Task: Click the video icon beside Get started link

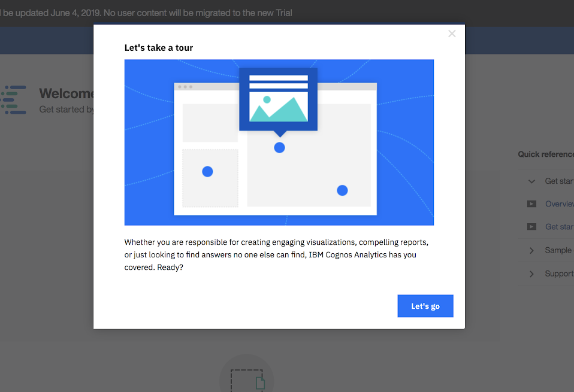Action: [531, 227]
